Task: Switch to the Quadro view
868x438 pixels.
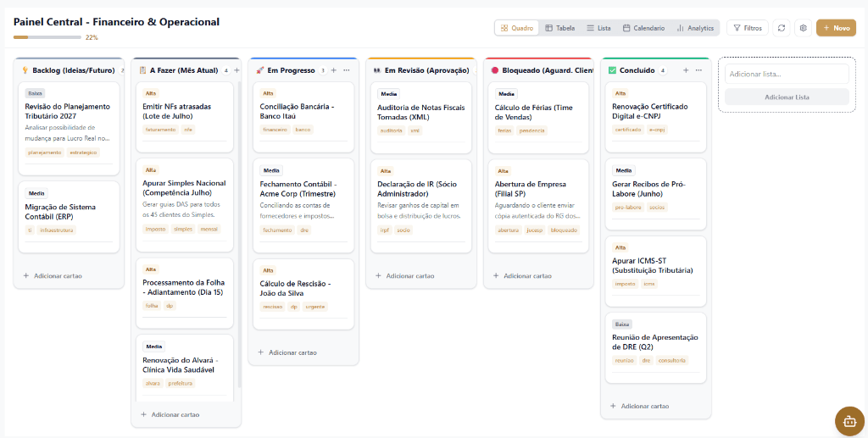Action: 517,28
